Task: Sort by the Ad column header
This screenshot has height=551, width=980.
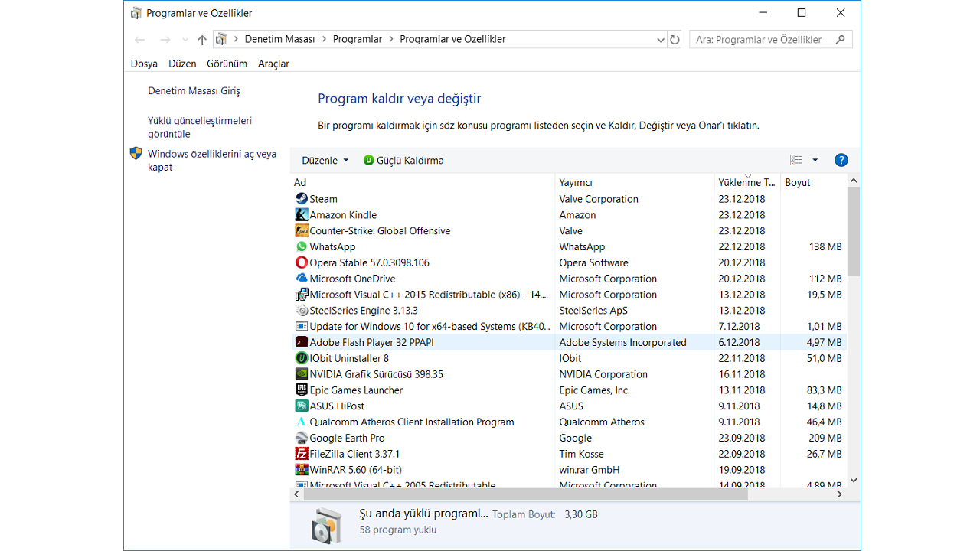Action: click(x=423, y=182)
